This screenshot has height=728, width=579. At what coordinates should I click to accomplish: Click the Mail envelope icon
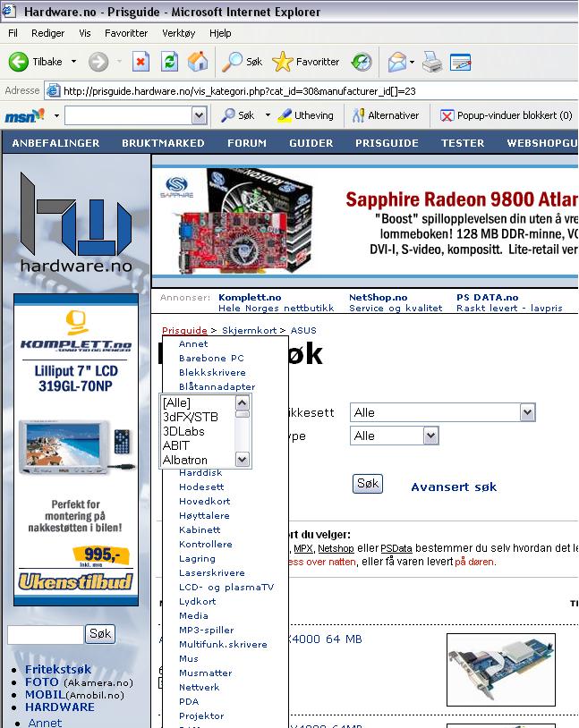[x=396, y=62]
